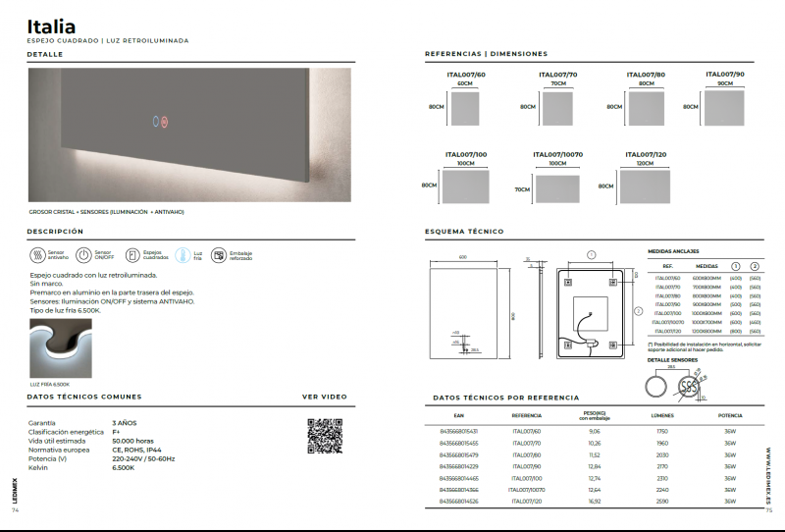
Task: Click the red antifog sensor on mirror photo
Action: tap(165, 124)
